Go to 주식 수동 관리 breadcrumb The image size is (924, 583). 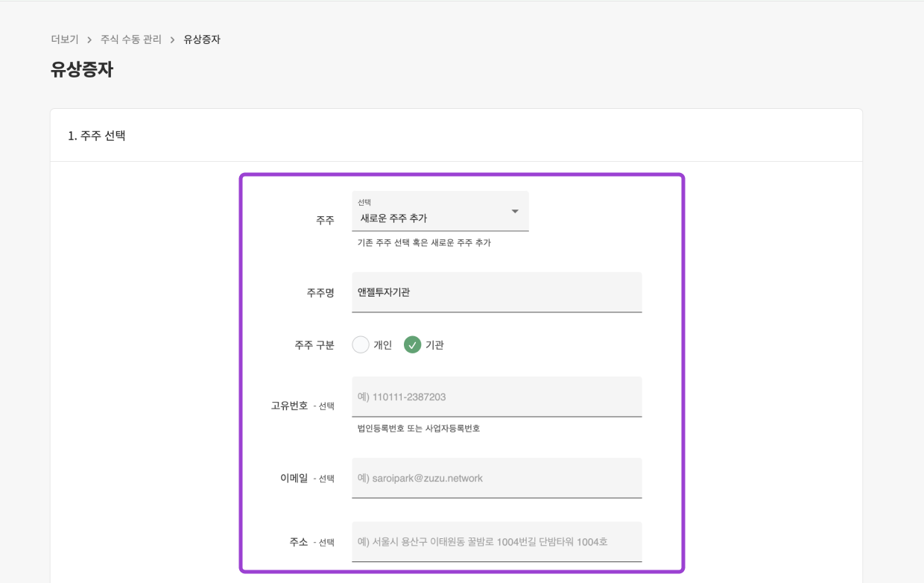[131, 40]
